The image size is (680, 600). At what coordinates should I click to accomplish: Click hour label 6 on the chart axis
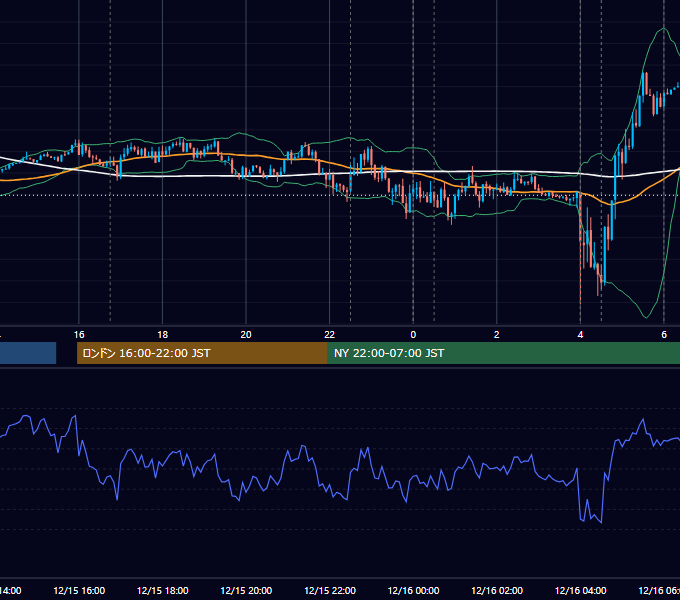tap(664, 335)
